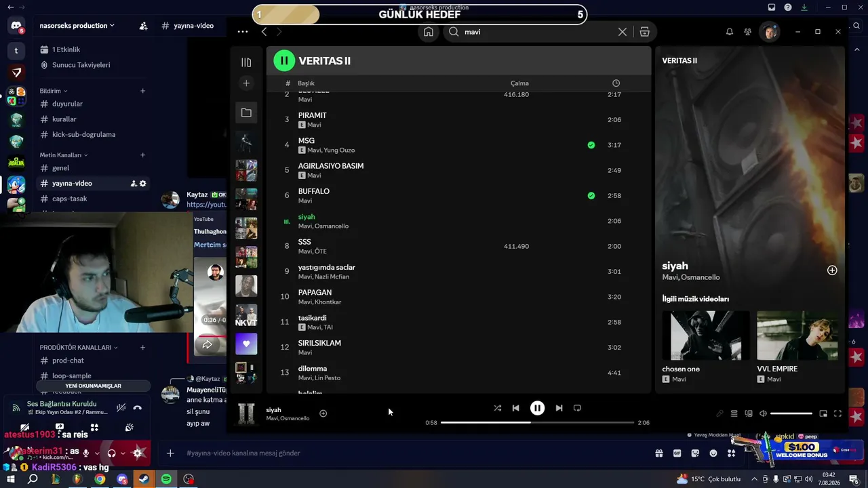
Task: Enter Spotify fullscreen mode
Action: pos(837,413)
